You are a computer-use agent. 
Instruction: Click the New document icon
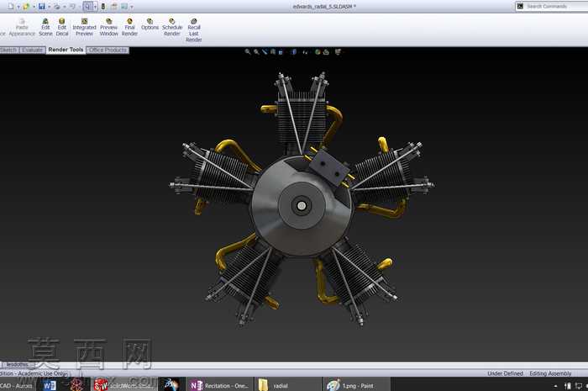[10, 7]
